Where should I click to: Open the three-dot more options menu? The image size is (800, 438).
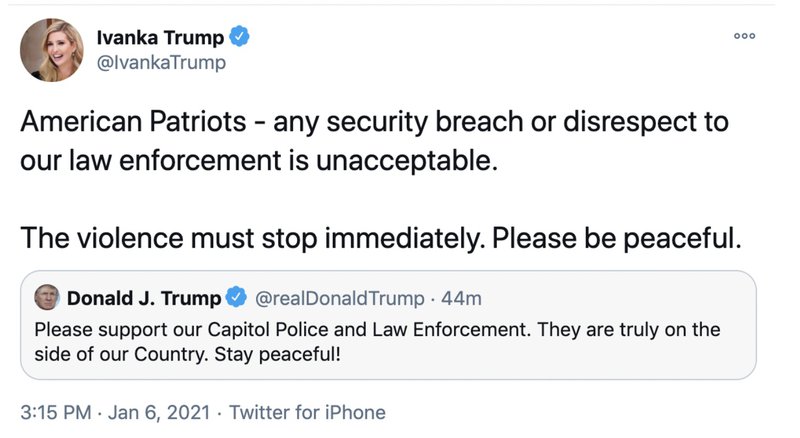744,36
